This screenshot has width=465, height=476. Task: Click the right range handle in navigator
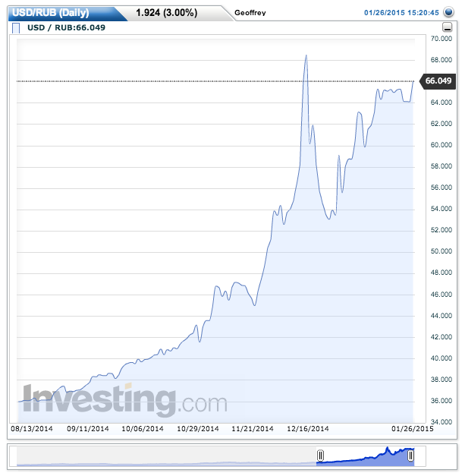(410, 456)
